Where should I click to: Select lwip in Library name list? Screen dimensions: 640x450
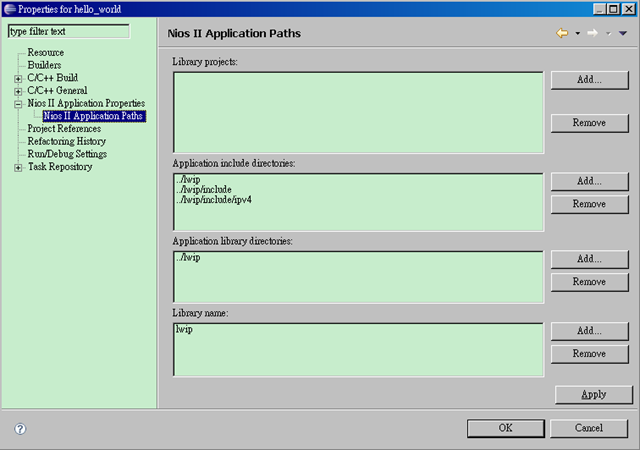pos(184,329)
